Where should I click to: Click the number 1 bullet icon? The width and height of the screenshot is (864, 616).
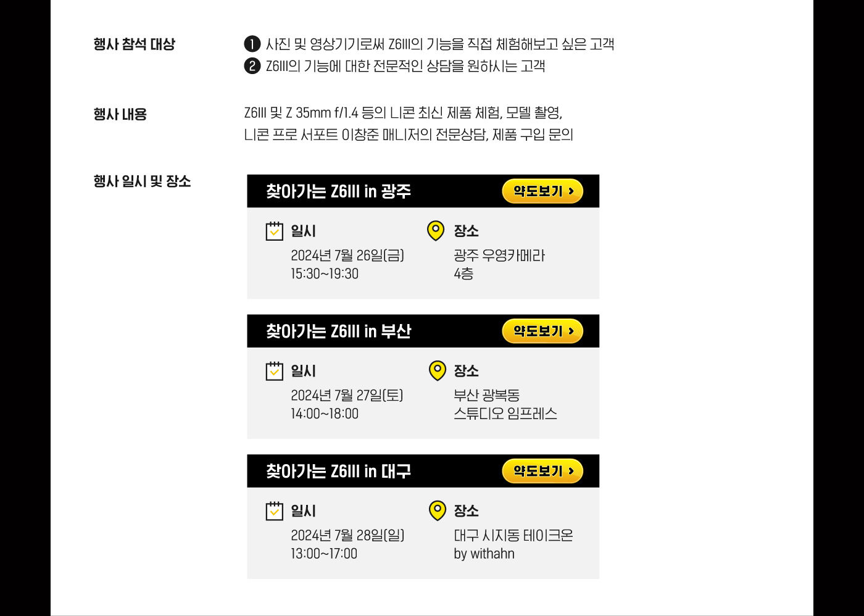pyautogui.click(x=252, y=44)
